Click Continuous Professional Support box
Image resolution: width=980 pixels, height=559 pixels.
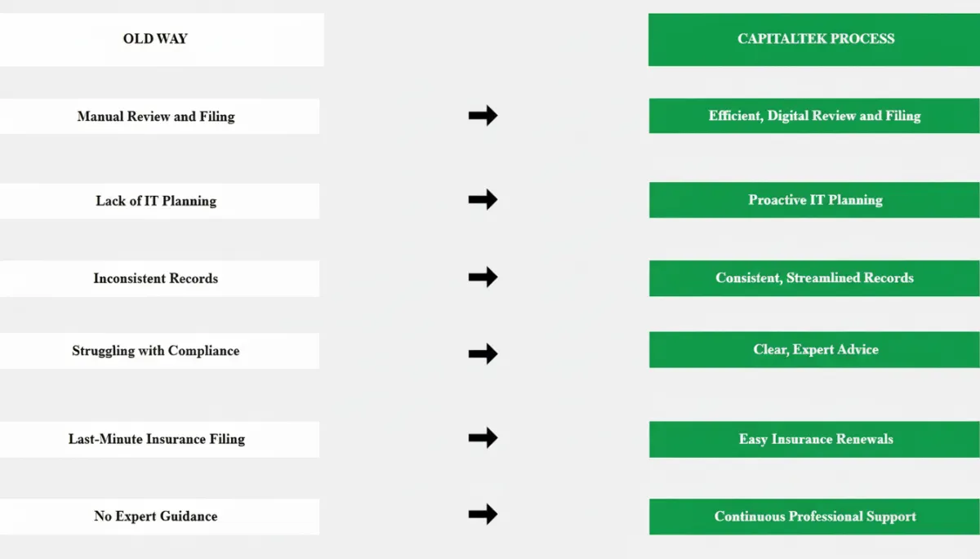tap(814, 517)
